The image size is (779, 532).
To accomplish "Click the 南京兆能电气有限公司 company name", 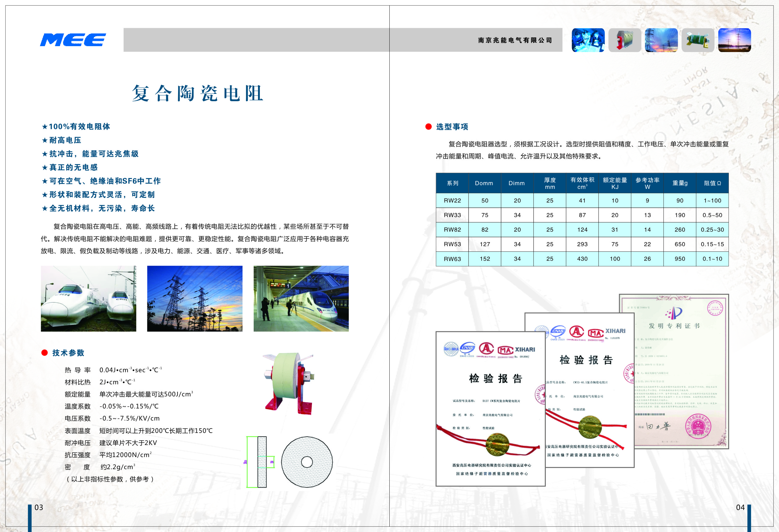I will point(514,40).
